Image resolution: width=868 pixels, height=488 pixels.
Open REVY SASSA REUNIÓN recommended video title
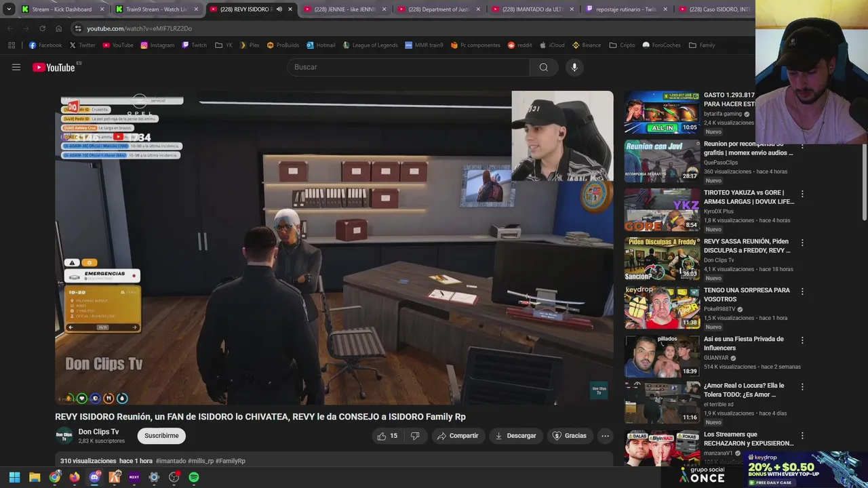tap(747, 245)
